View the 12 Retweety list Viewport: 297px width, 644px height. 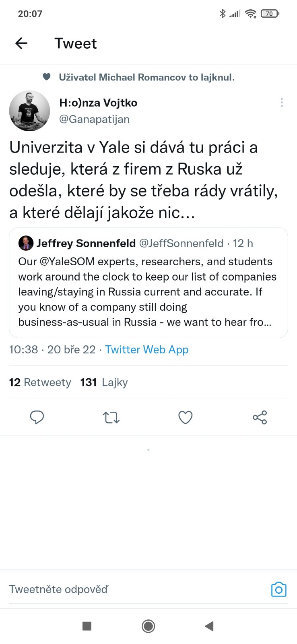40,382
